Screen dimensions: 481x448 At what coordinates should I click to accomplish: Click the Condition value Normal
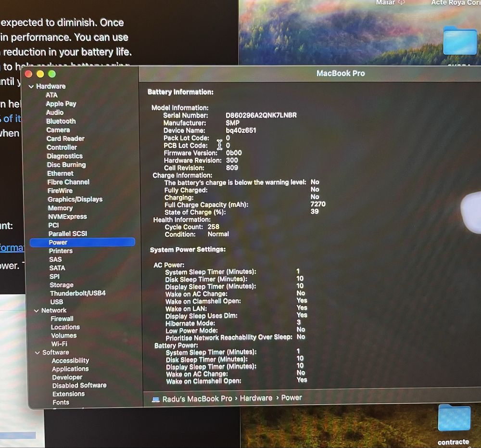point(218,234)
